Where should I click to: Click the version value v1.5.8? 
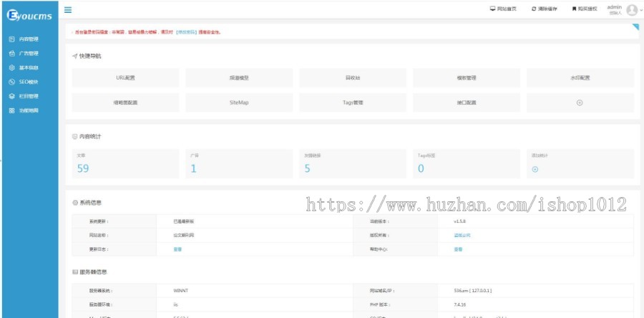tap(460, 221)
